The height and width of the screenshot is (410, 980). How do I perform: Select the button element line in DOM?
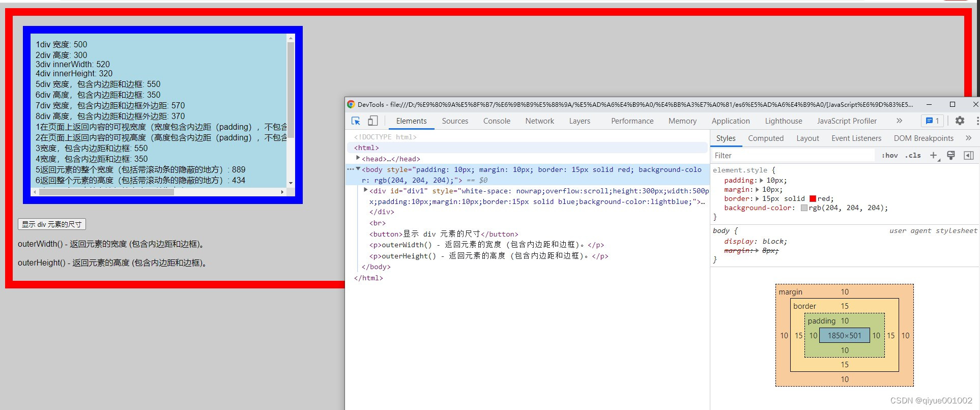coord(444,234)
